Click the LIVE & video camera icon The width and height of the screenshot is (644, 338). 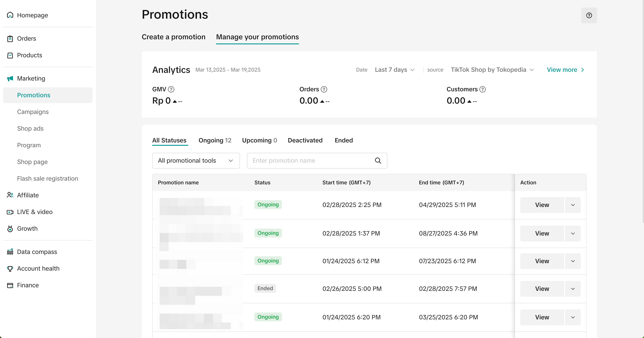click(10, 212)
